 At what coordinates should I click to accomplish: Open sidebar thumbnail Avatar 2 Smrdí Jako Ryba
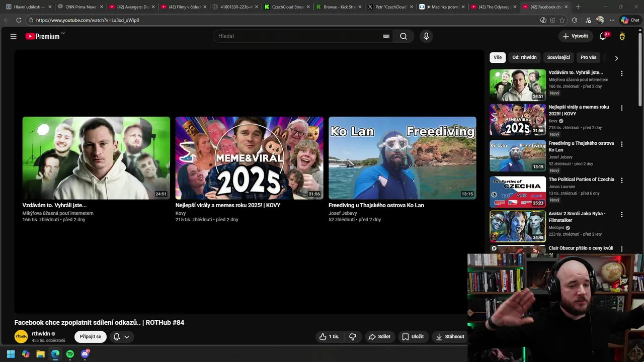click(x=518, y=226)
